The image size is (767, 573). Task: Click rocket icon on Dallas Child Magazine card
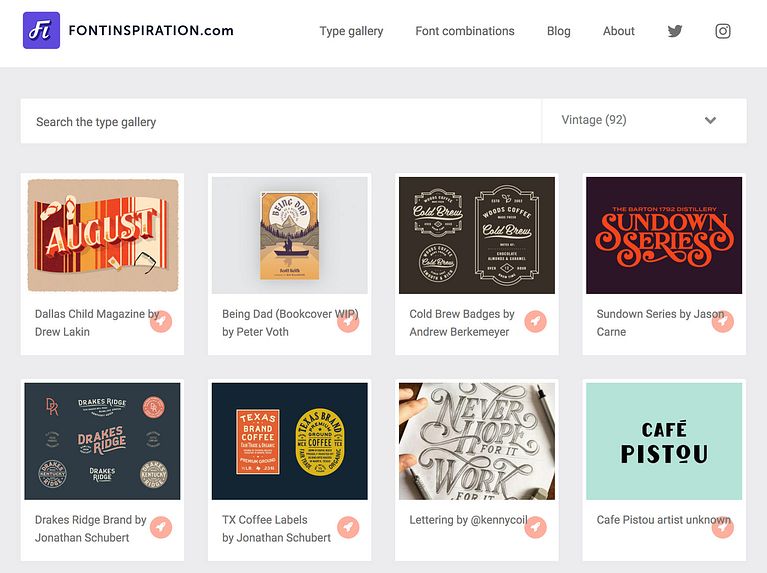pyautogui.click(x=161, y=321)
